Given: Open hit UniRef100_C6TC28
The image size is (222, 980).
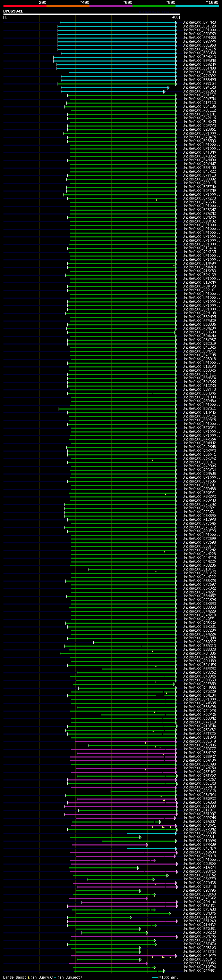Looking at the screenshot, I should tap(199, 26).
